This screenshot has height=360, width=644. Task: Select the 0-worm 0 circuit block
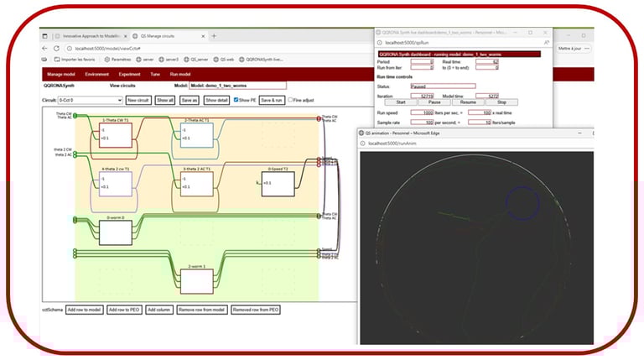tap(116, 232)
